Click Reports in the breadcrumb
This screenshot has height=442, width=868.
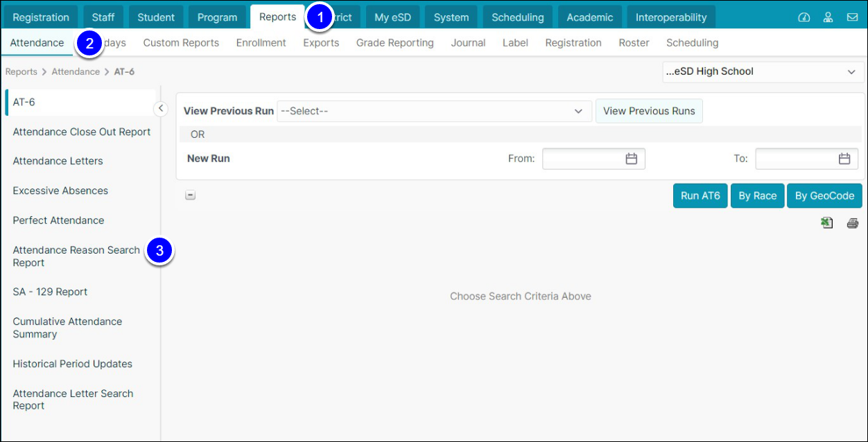(21, 71)
